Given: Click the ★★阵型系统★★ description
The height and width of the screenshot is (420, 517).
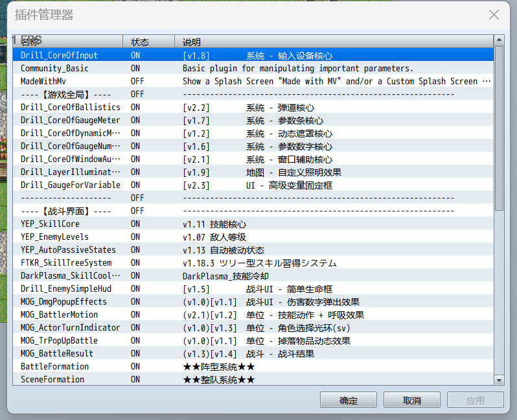Looking at the screenshot, I should (x=219, y=367).
